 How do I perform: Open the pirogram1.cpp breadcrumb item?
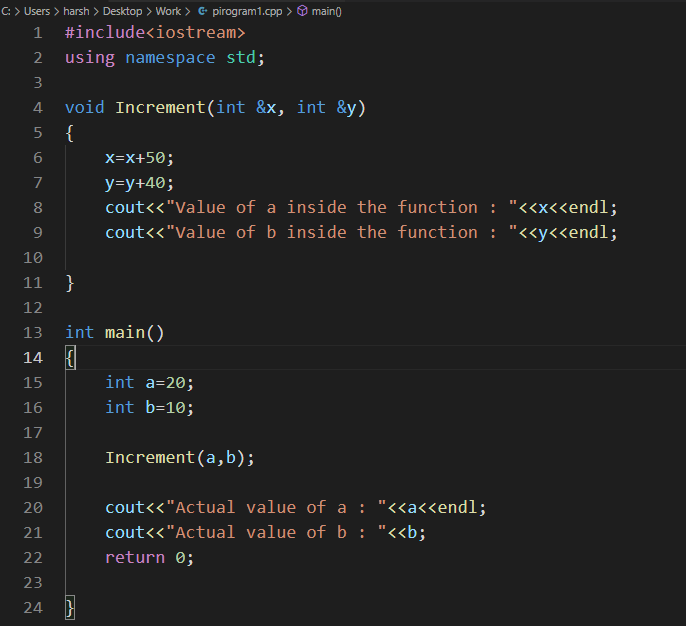pyautogui.click(x=247, y=11)
